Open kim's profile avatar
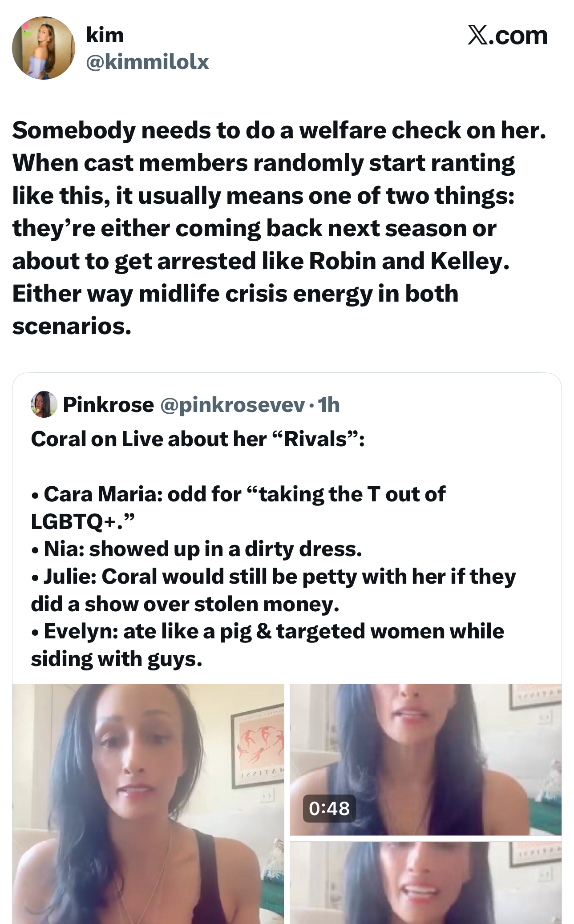The width and height of the screenshot is (574, 924). click(x=44, y=48)
